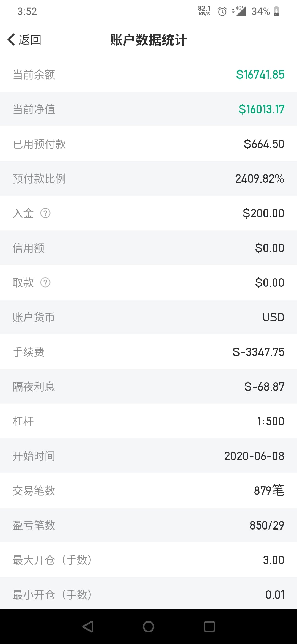The width and height of the screenshot is (297, 644).
Task: Tap the 当前净值 equity value $16013.17
Action: [x=261, y=109]
